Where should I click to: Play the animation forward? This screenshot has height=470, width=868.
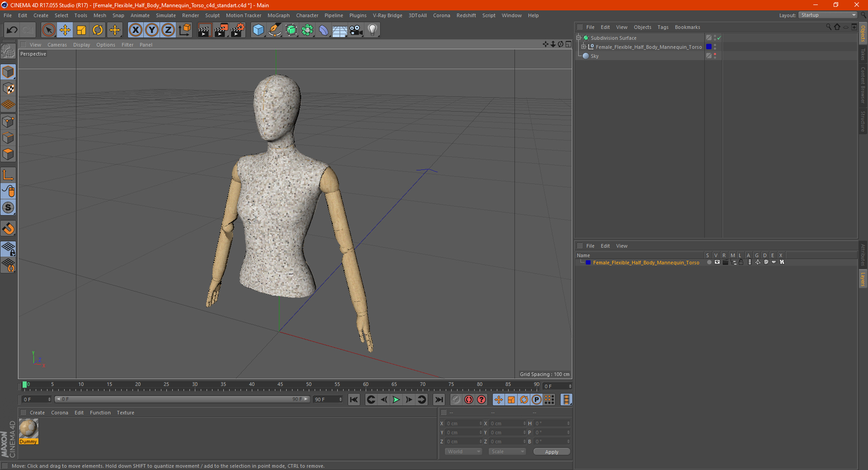coord(396,399)
